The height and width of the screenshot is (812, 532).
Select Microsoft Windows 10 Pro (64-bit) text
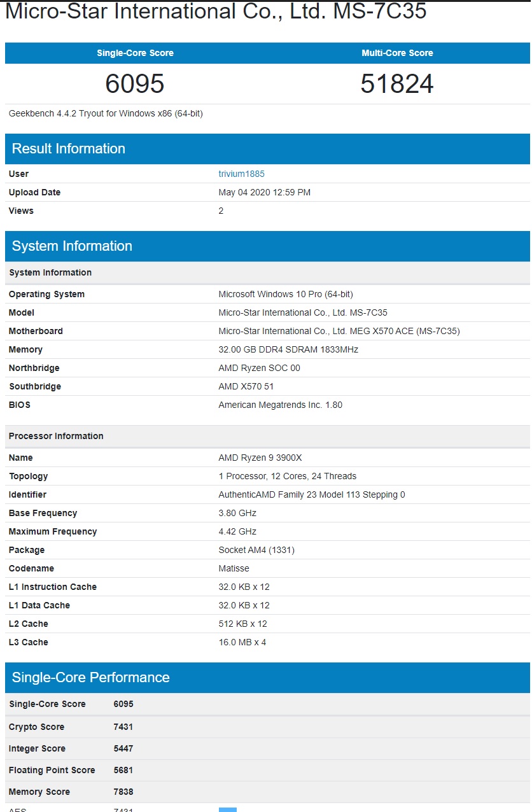[x=286, y=294]
